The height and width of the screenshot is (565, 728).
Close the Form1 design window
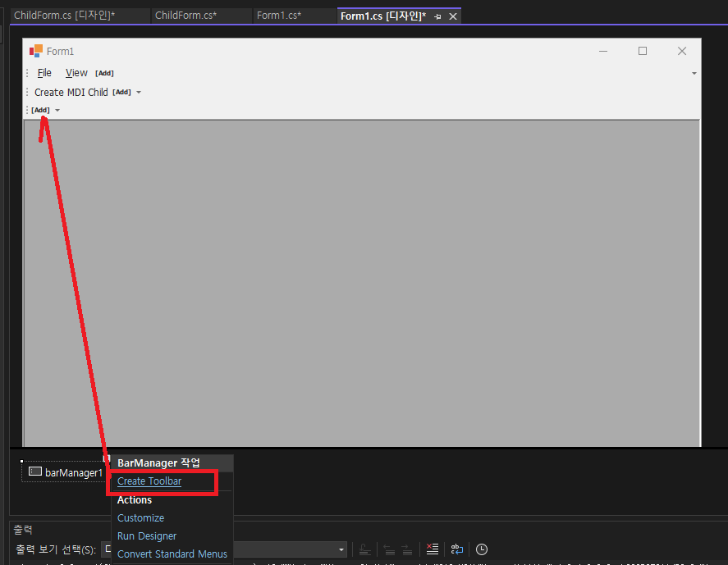[681, 51]
